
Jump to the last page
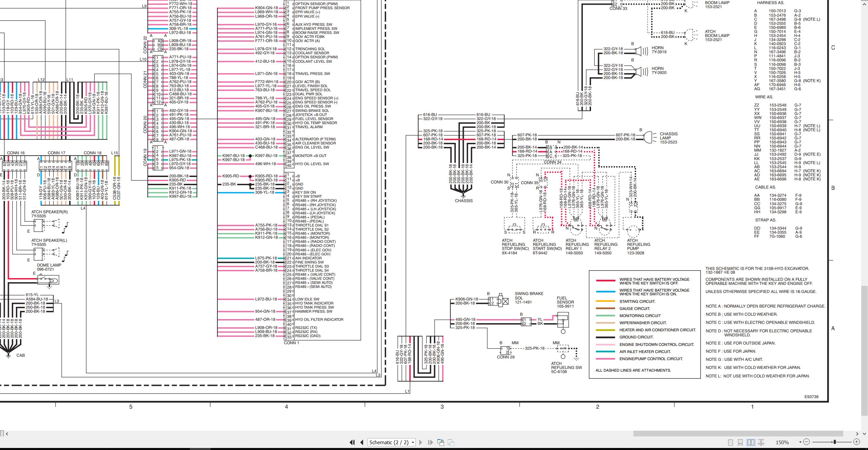pos(430,442)
